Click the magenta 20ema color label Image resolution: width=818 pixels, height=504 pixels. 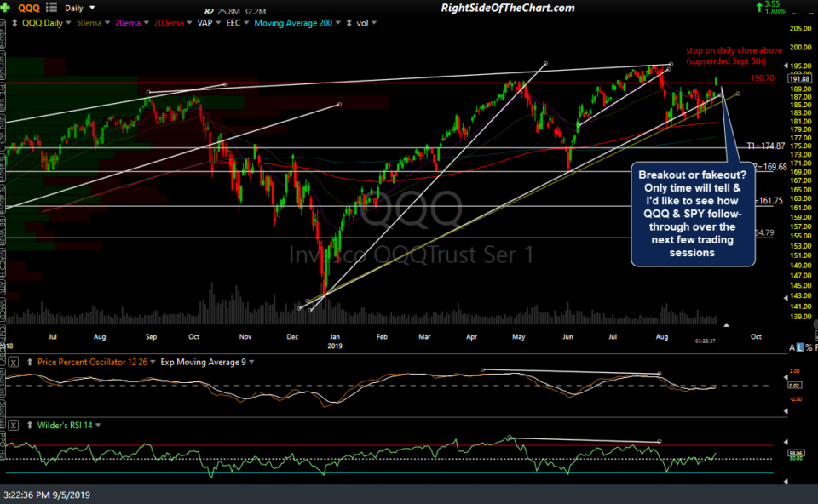(128, 23)
